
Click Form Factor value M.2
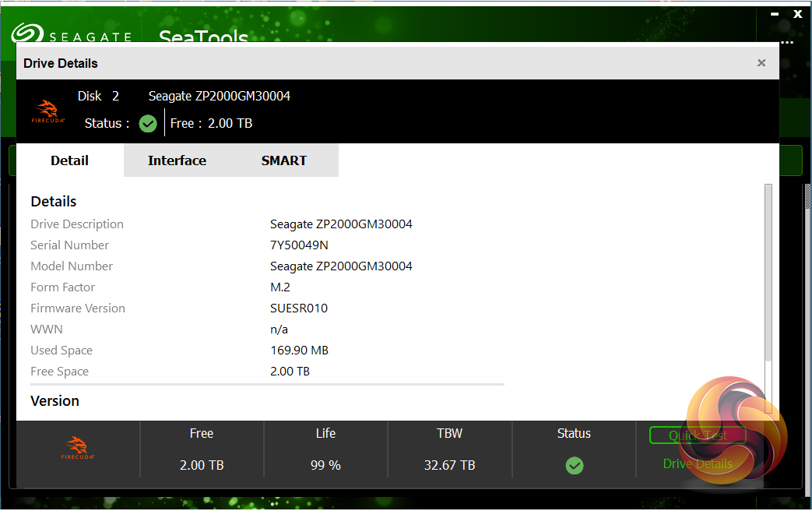click(x=280, y=287)
